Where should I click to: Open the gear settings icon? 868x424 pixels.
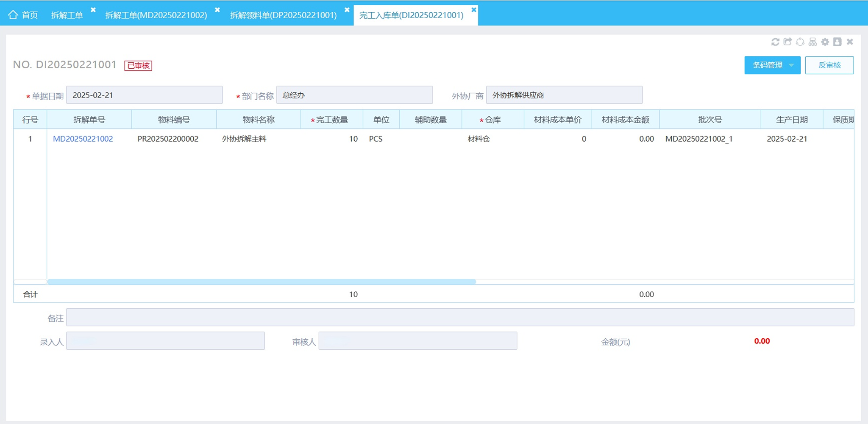[825, 42]
